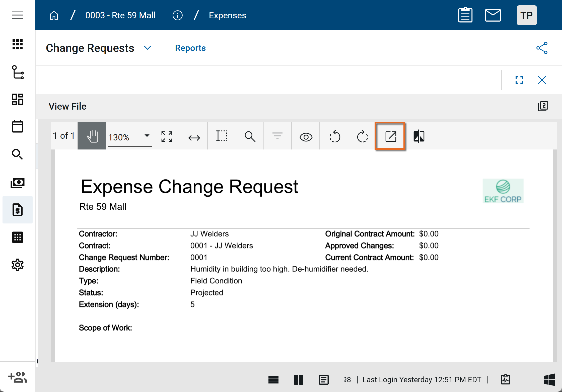Expand the Change Requests chevron menu
562x392 pixels.
pos(148,48)
